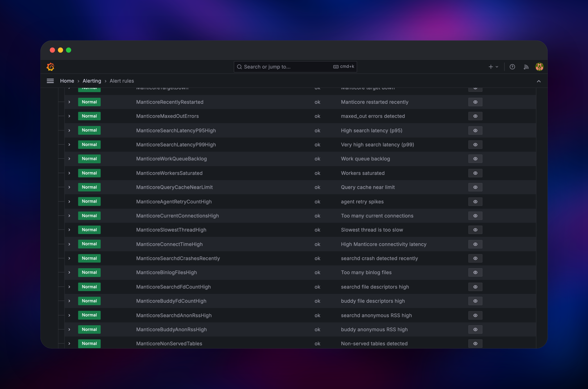Click the 'High Manticore connectivity latency' summary
The height and width of the screenshot is (389, 588).
pos(383,244)
